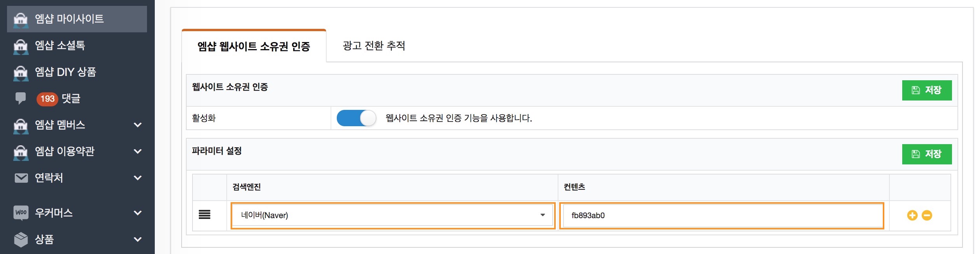Click the row drag handle icon

point(205,215)
